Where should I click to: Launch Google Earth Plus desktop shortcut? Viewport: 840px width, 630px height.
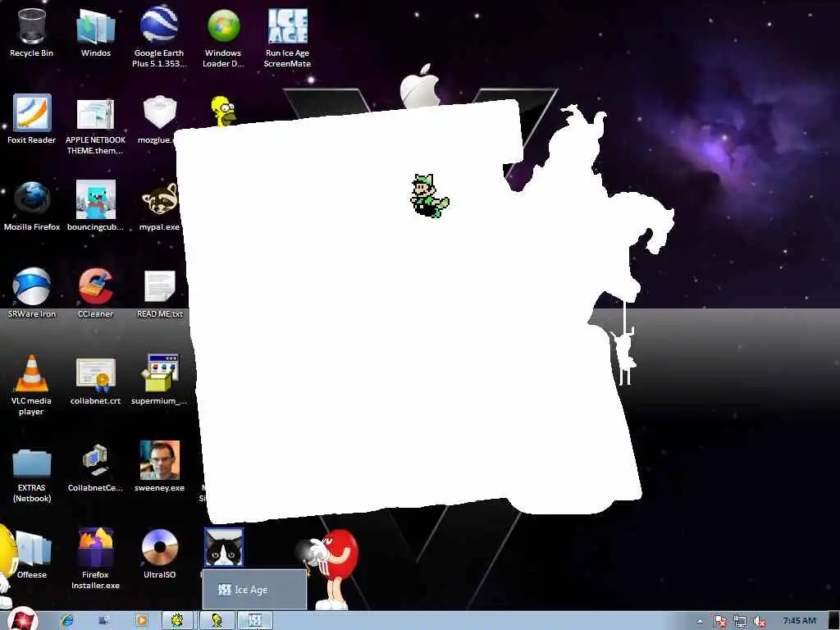(159, 37)
